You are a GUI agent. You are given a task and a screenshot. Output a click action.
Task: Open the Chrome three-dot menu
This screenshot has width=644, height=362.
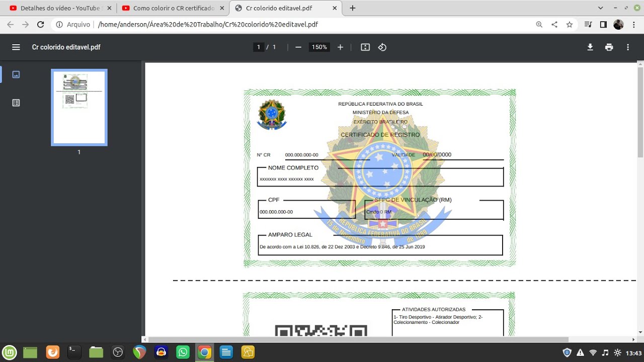[x=633, y=24]
